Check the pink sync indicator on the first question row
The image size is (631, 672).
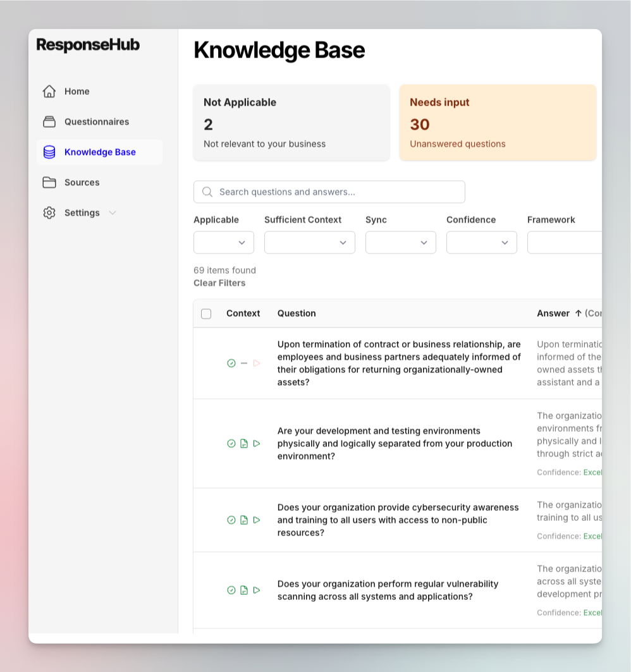tap(257, 363)
